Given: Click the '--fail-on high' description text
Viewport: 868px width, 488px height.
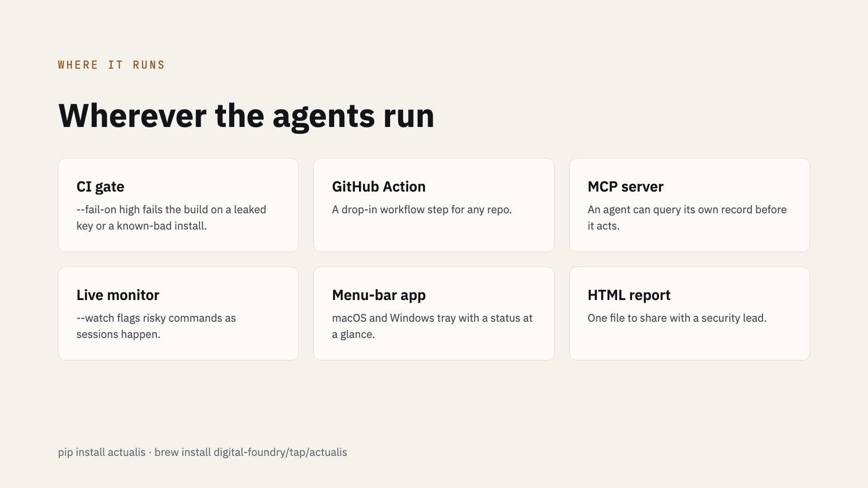Looking at the screenshot, I should point(171,218).
